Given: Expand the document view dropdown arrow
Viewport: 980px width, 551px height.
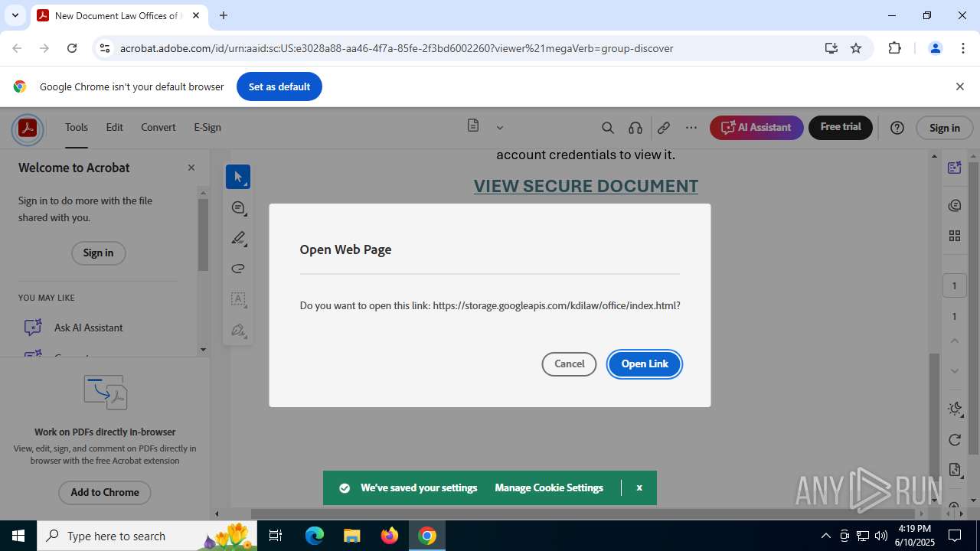Looking at the screenshot, I should (x=499, y=128).
